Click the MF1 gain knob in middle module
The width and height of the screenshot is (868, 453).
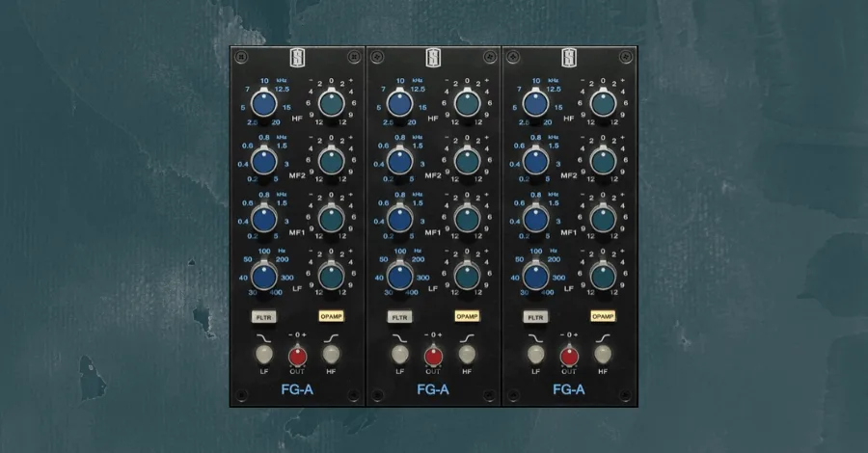click(467, 219)
